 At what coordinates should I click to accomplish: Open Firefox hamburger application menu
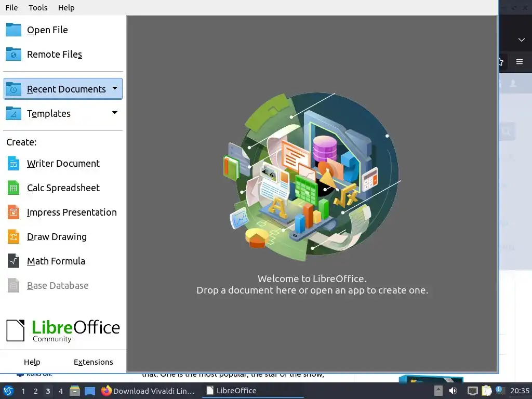pyautogui.click(x=520, y=62)
